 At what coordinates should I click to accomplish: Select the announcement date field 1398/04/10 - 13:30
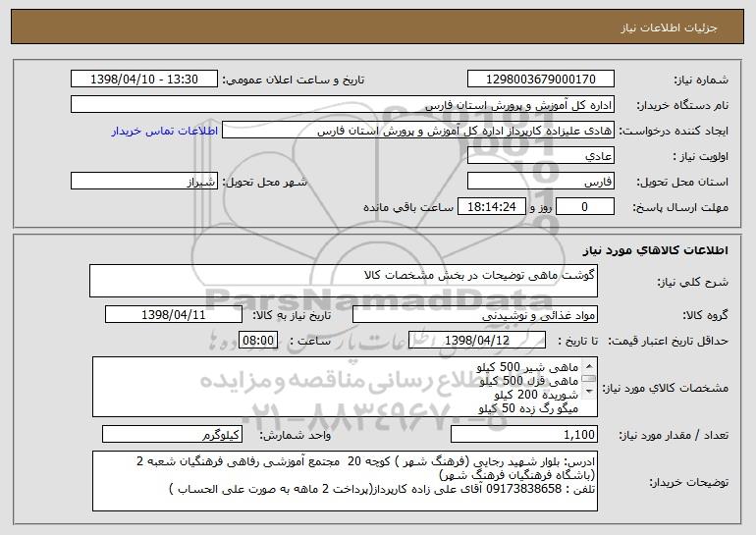pyautogui.click(x=144, y=79)
